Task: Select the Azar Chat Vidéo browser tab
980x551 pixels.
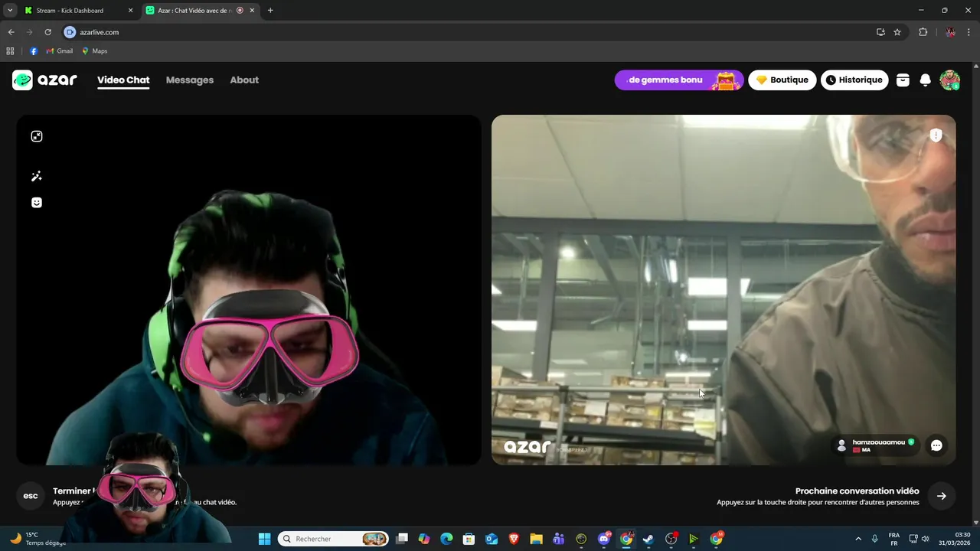Action: (195, 11)
